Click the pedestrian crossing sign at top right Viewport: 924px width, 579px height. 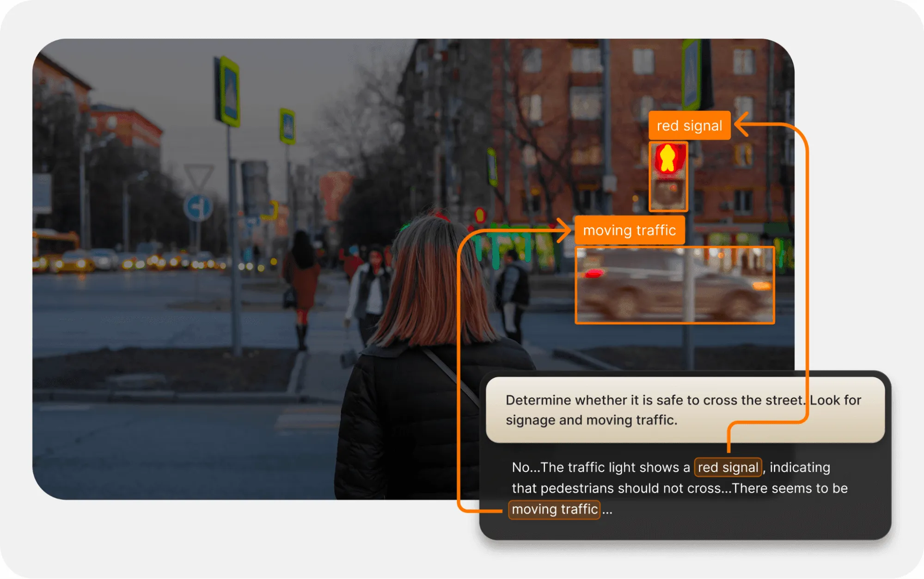(x=691, y=74)
